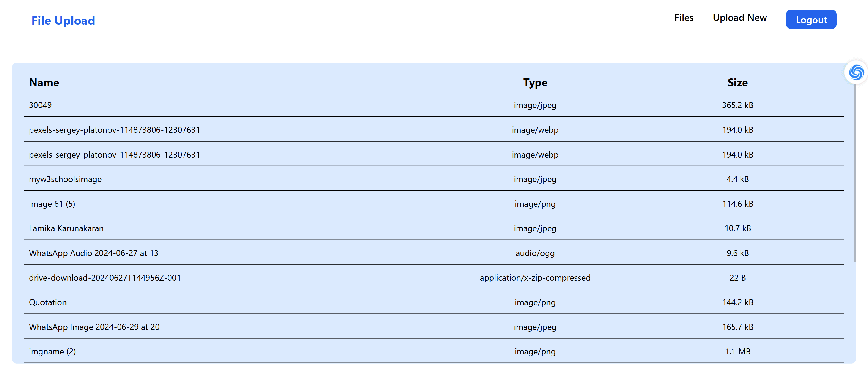The height and width of the screenshot is (367, 868).
Task: Click the Name column header
Action: [x=44, y=83]
